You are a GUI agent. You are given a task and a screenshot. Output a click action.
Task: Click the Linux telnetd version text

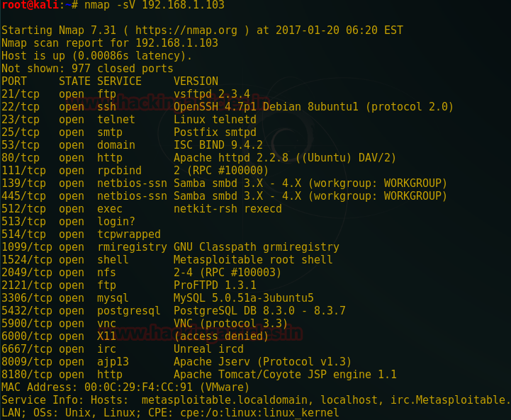pyautogui.click(x=215, y=120)
